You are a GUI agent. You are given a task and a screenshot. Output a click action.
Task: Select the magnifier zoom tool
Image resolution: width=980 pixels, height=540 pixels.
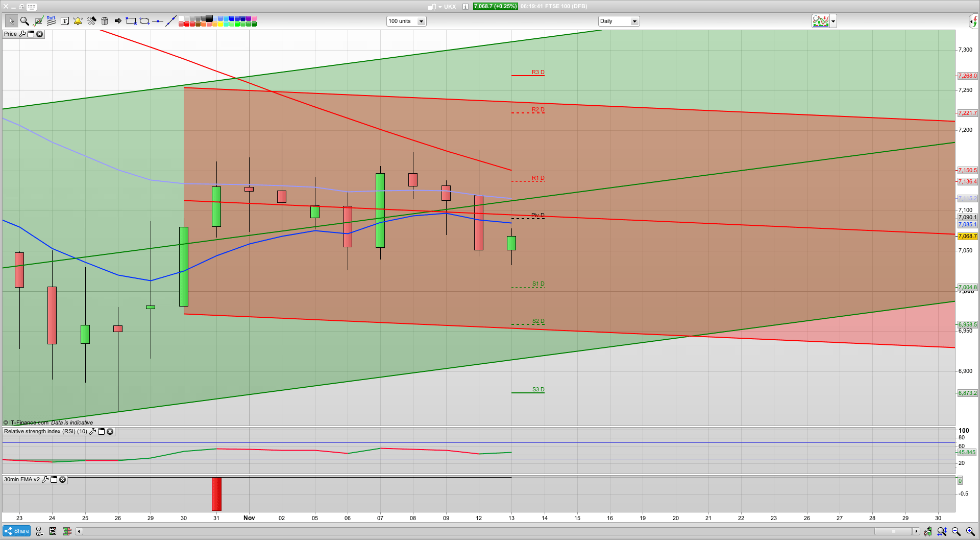24,21
